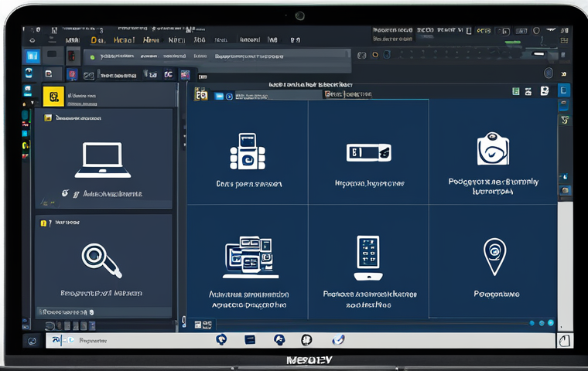Select the highlighted blue page icon in right sidebar
The width and height of the screenshot is (588, 371).
(x=563, y=90)
